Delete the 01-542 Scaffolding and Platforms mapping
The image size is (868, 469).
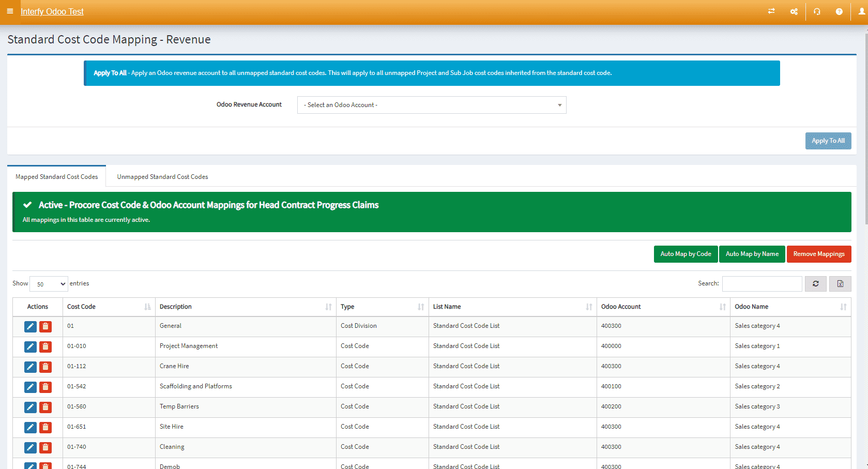tap(45, 387)
